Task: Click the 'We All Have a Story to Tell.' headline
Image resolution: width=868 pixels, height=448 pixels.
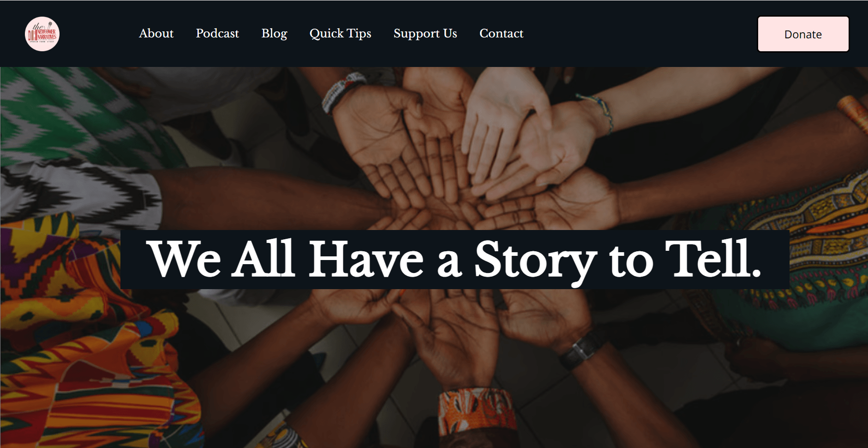Action: [455, 259]
